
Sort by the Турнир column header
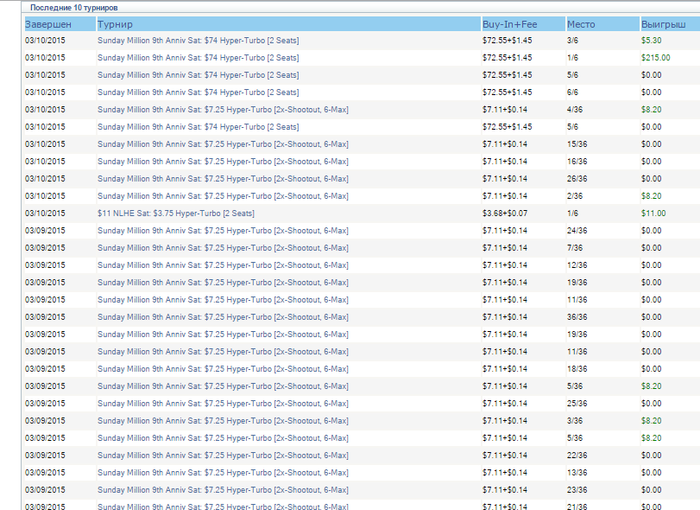click(288, 25)
